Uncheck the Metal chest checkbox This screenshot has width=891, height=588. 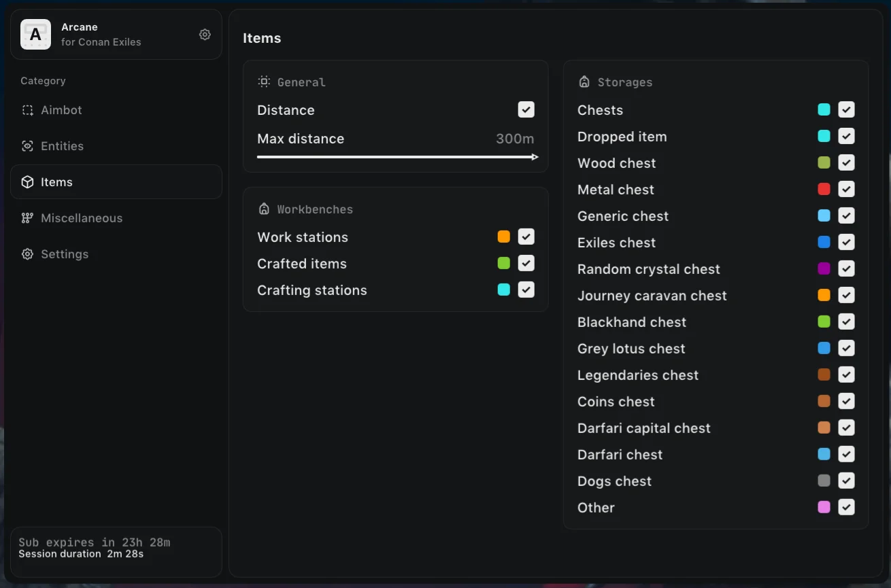click(846, 189)
